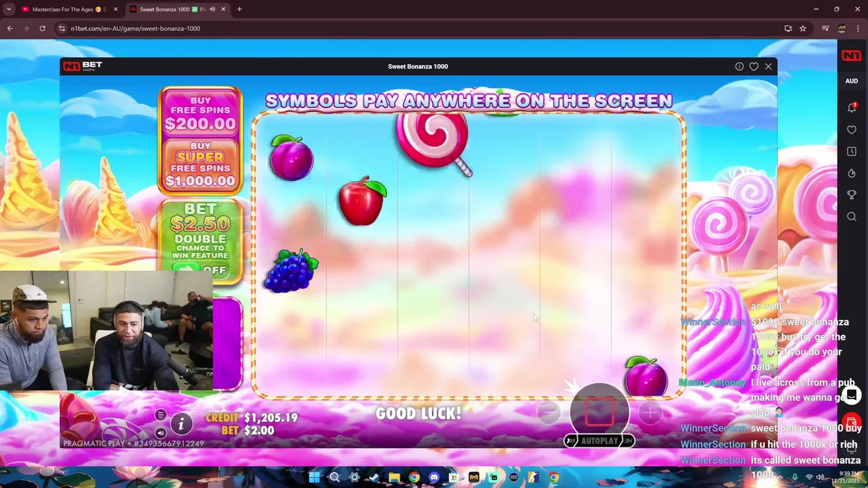Viewport: 868px width, 488px height.
Task: Open tournaments trophy icon in sidebar
Action: [852, 195]
